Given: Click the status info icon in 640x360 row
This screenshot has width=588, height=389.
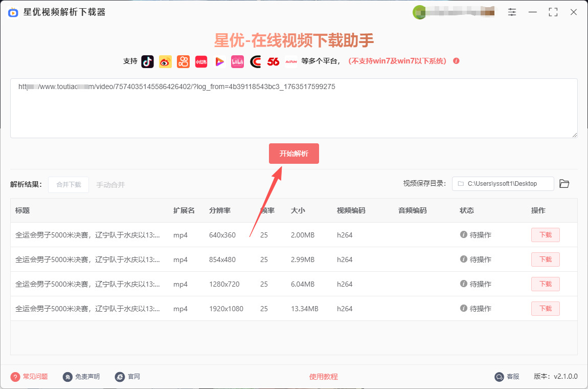Looking at the screenshot, I should coord(464,234).
